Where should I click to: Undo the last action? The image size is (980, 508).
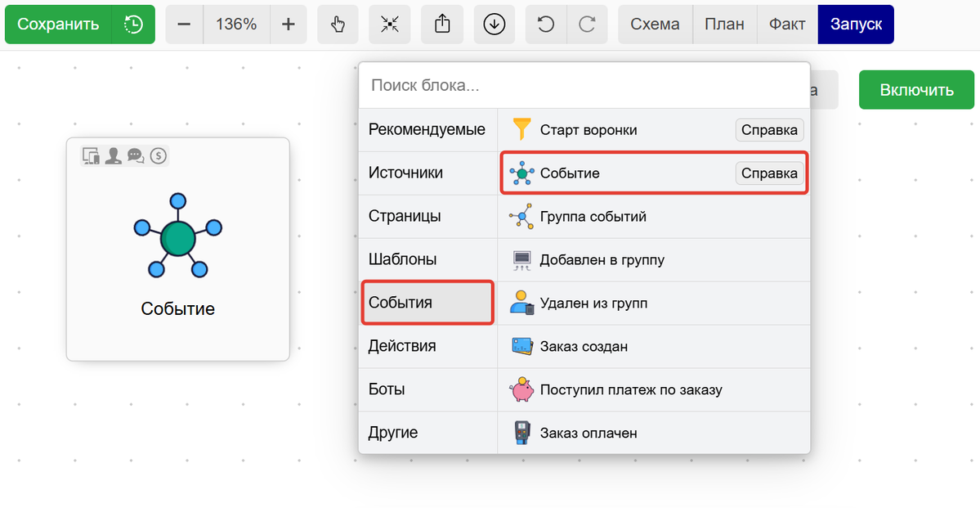[545, 25]
